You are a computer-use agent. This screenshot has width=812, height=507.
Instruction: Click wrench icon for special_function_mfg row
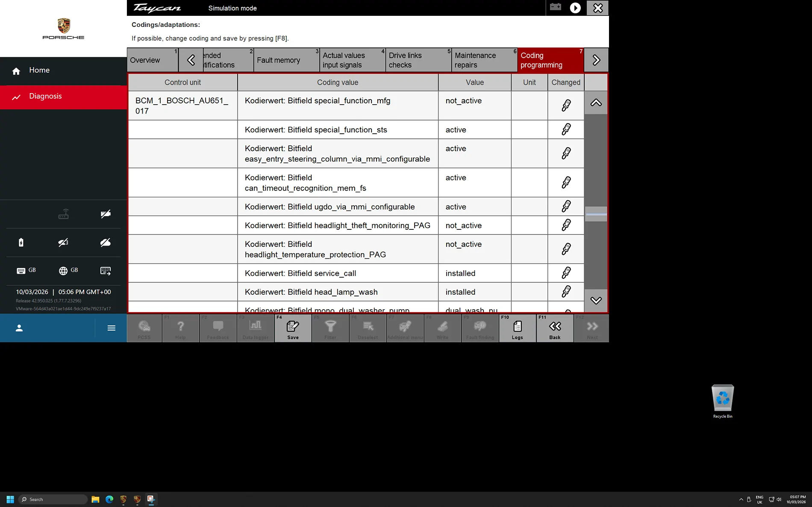pos(566,105)
